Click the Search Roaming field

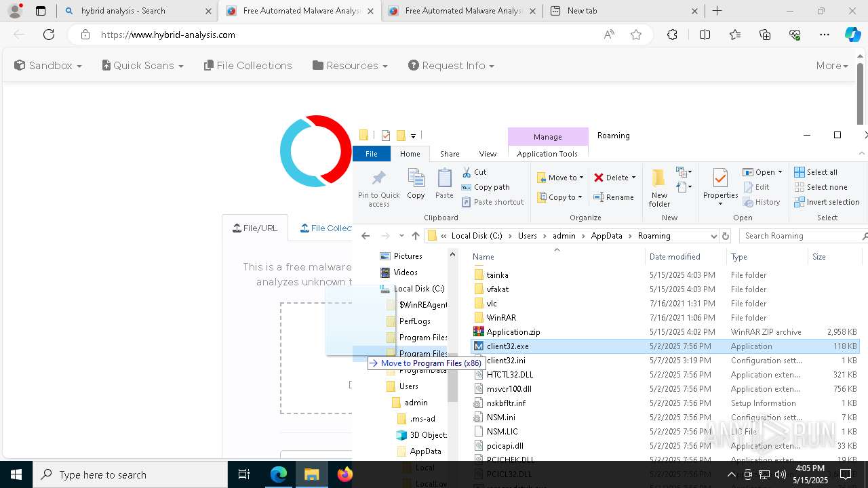pyautogui.click(x=803, y=236)
